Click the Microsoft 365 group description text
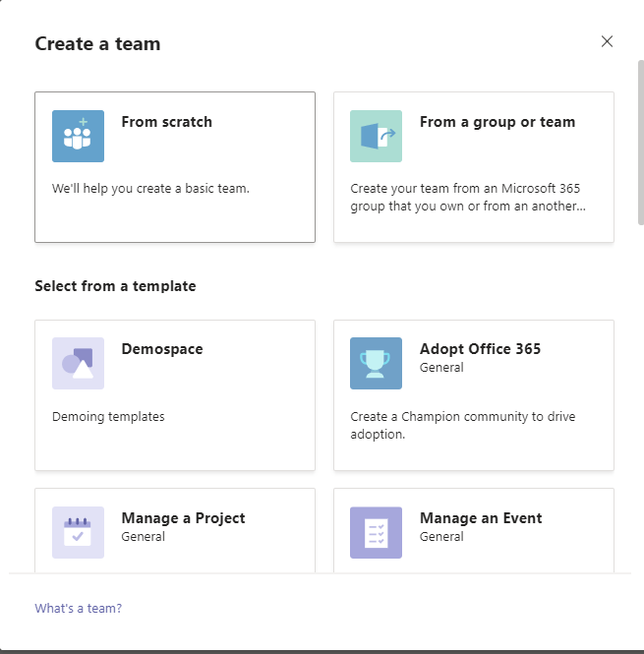644x654 pixels. pyautogui.click(x=468, y=197)
